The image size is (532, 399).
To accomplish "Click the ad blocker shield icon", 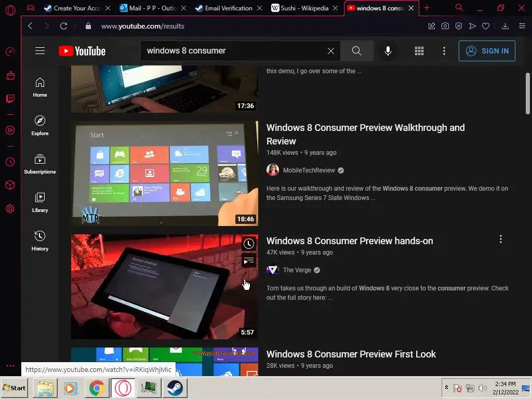I will coord(459,26).
